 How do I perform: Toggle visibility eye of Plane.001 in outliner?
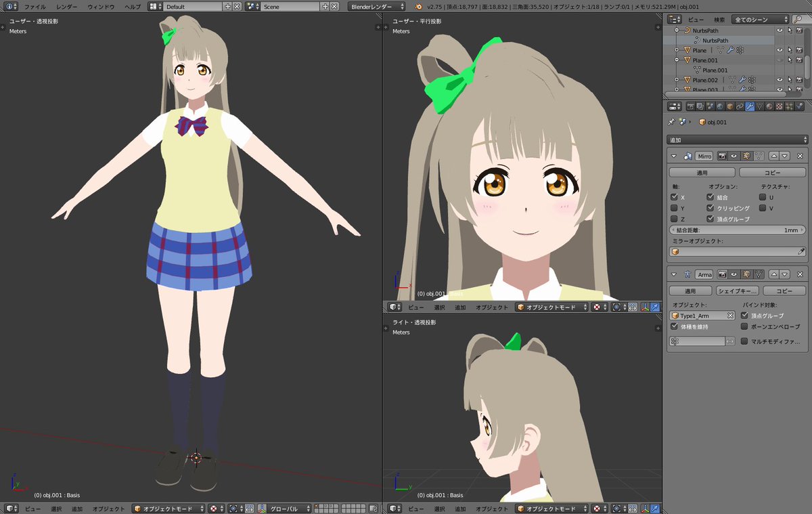point(780,60)
